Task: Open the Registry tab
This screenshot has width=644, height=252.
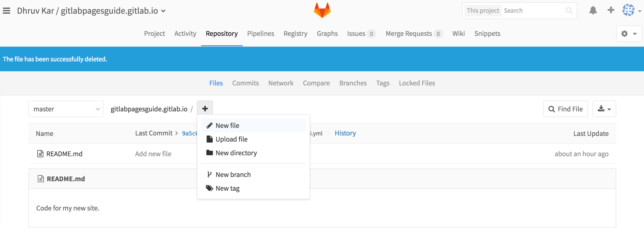Action: 295,34
